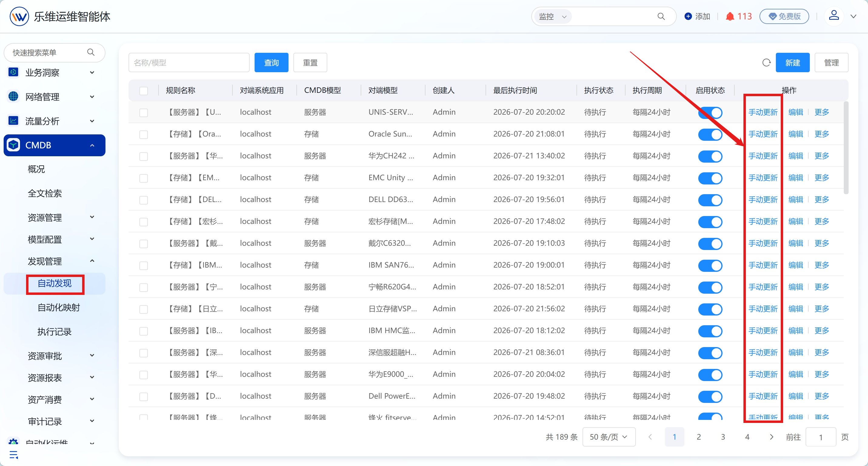Check the box for the 华为CH242 row

pyautogui.click(x=144, y=157)
